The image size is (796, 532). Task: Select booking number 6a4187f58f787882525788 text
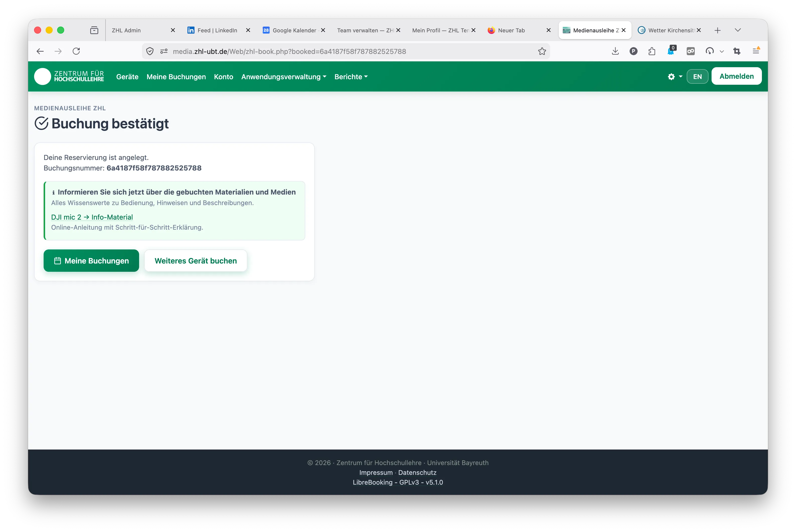click(x=154, y=168)
